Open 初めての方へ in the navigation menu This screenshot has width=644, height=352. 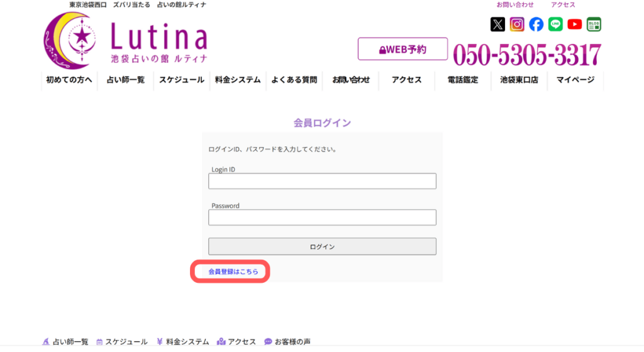tap(69, 80)
